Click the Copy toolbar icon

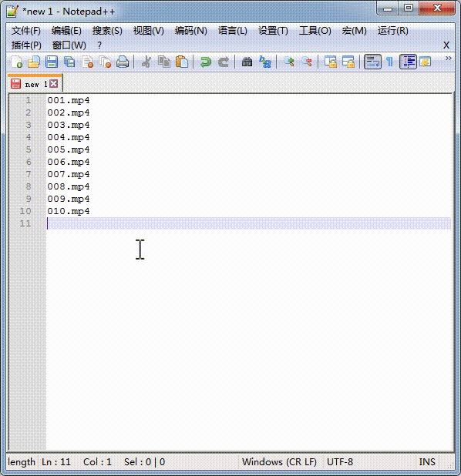[164, 62]
